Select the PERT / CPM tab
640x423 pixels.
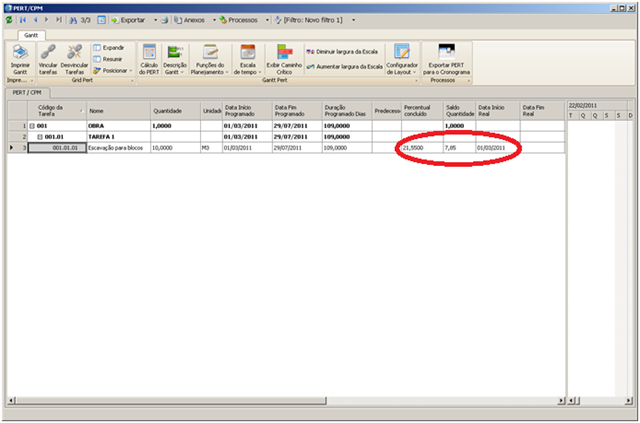pyautogui.click(x=27, y=93)
